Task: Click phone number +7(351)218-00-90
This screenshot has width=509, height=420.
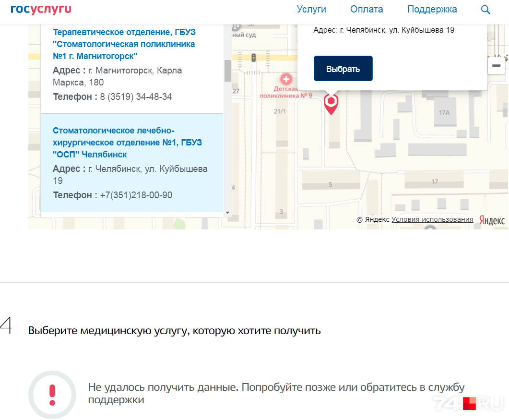Action: (x=136, y=195)
